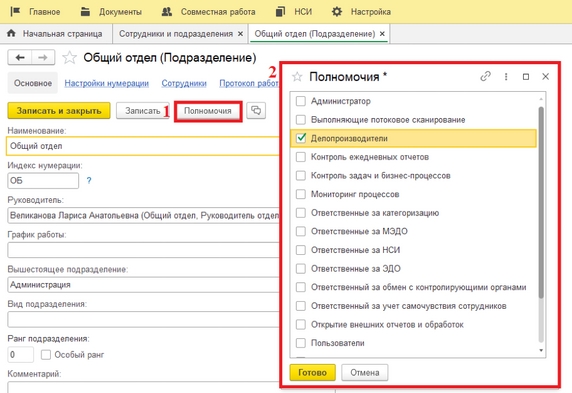
Task: Check Контроль ежедневных отчетов
Action: tap(301, 157)
